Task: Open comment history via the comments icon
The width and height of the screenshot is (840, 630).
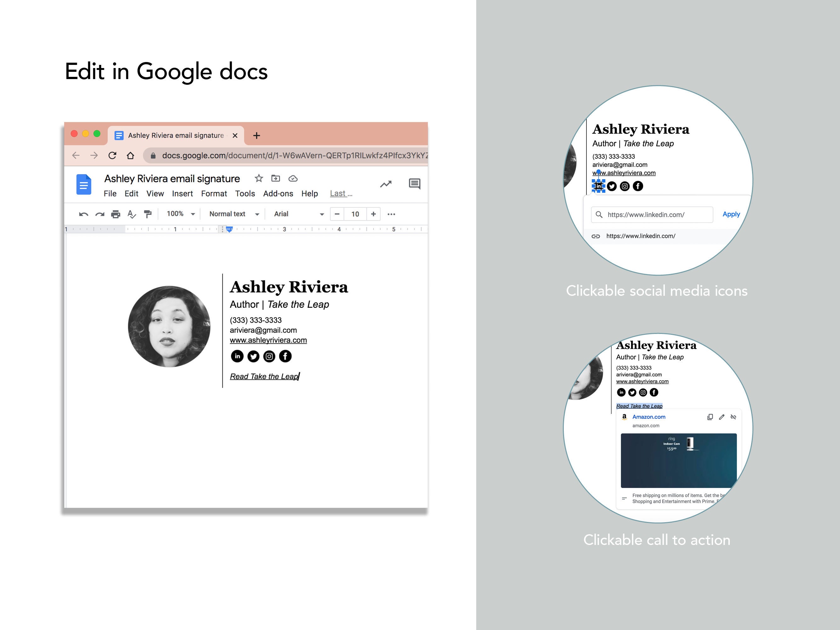Action: coord(414,184)
